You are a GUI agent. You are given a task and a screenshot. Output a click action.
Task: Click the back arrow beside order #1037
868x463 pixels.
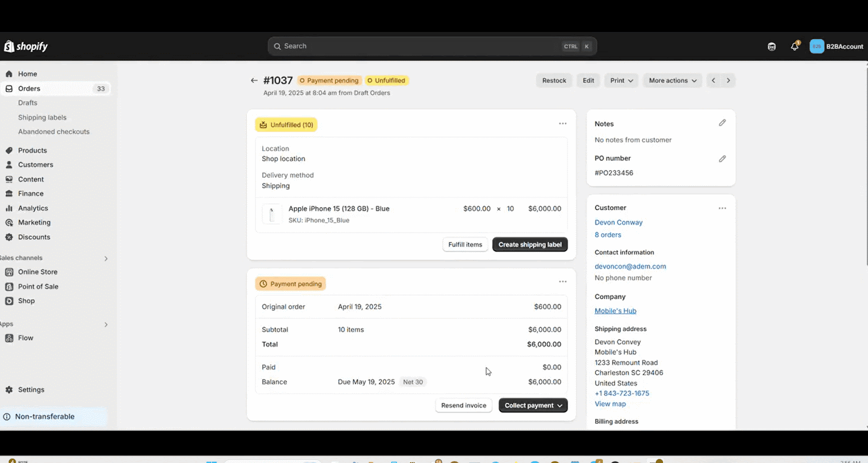[x=254, y=81]
